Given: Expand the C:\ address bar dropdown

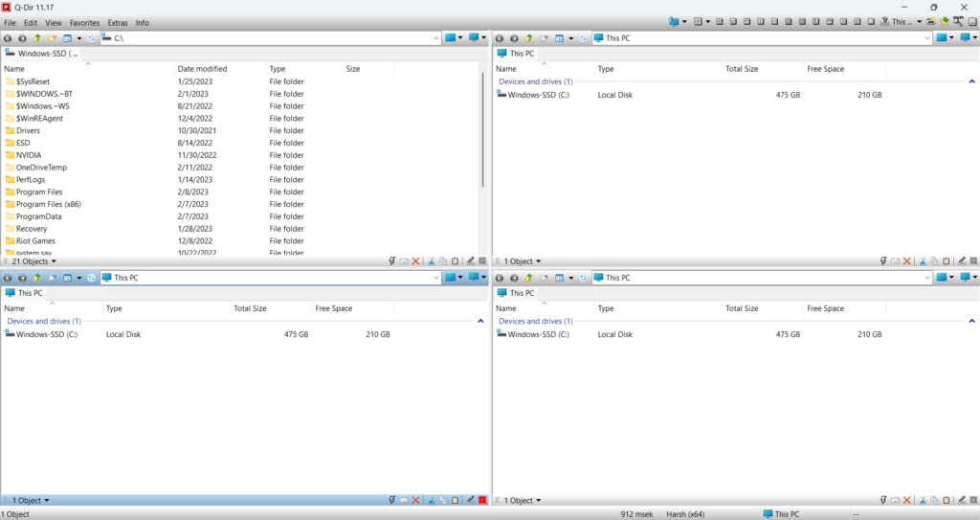Looking at the screenshot, I should pos(435,38).
